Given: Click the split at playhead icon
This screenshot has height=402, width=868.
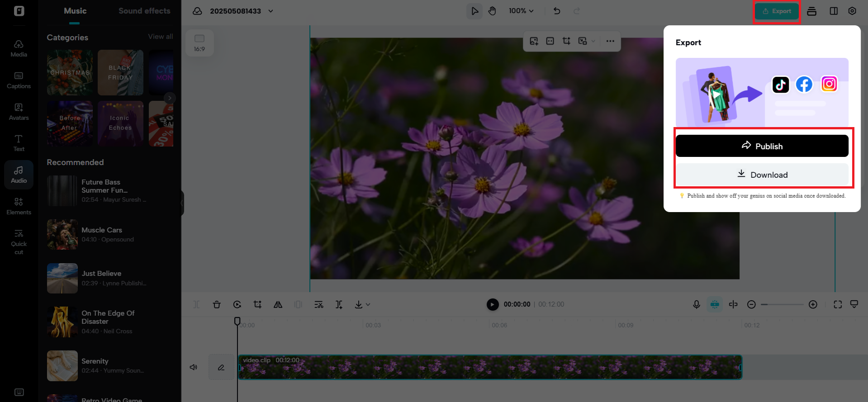Looking at the screenshot, I should click(x=733, y=304).
